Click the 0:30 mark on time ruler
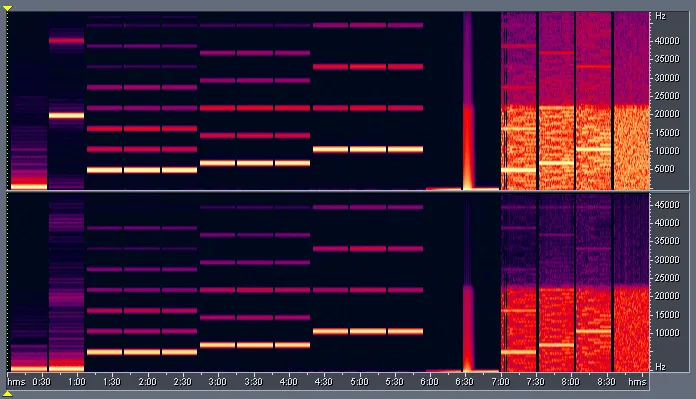 41,382
